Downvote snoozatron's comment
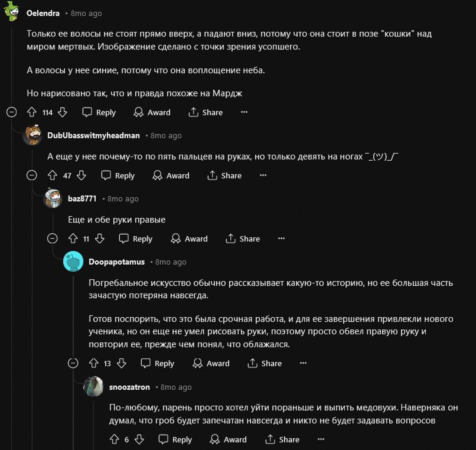The width and height of the screenshot is (476, 450). point(139,439)
